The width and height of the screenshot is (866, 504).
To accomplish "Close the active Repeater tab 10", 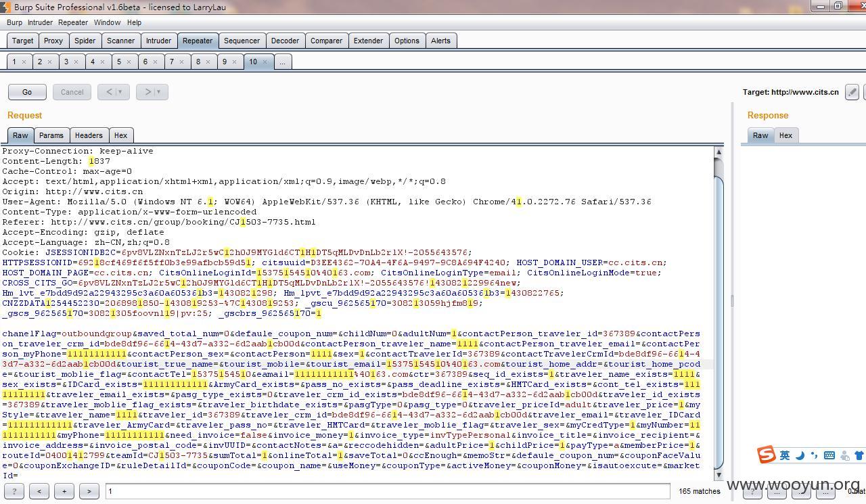I will (265, 62).
